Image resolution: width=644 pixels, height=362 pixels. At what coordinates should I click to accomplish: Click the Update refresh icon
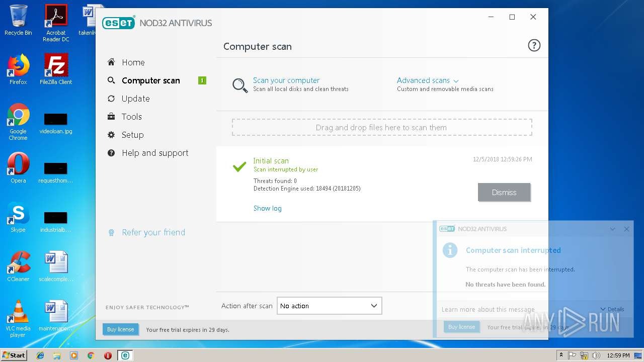[111, 99]
